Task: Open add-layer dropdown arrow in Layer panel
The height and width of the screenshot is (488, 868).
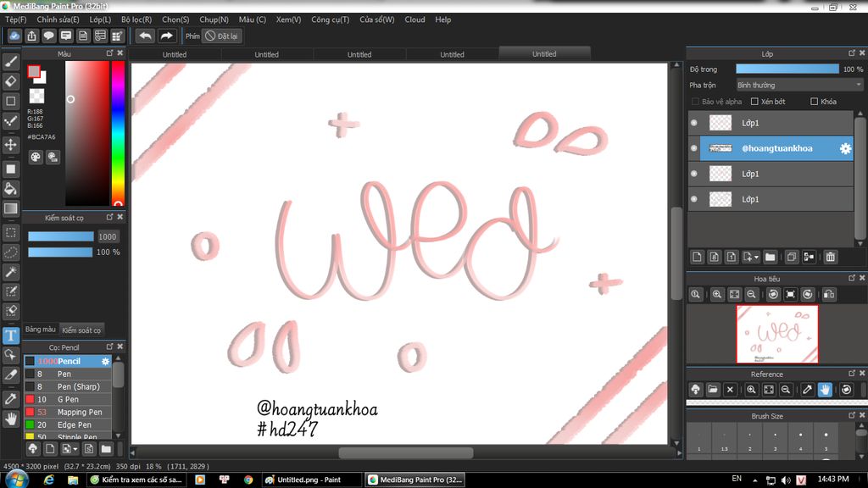Action: coord(757,258)
